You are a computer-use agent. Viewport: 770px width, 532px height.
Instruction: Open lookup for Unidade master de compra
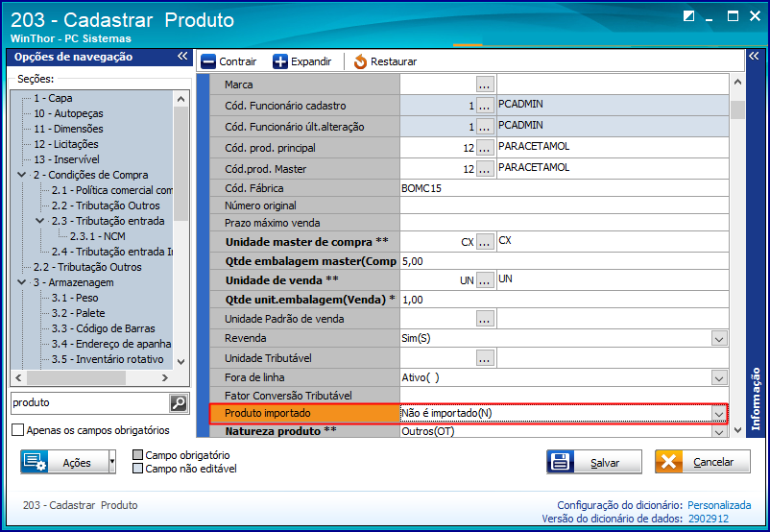coord(485,242)
